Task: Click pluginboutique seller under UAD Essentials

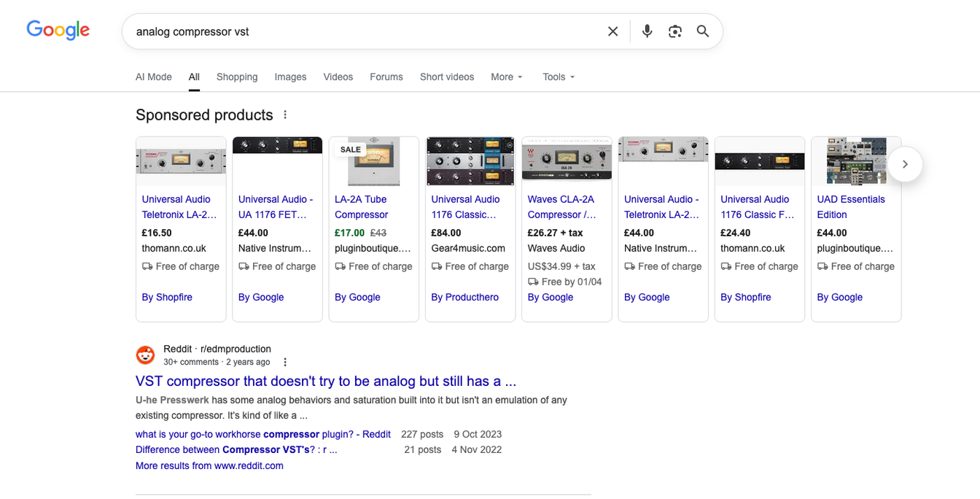Action: 853,248
